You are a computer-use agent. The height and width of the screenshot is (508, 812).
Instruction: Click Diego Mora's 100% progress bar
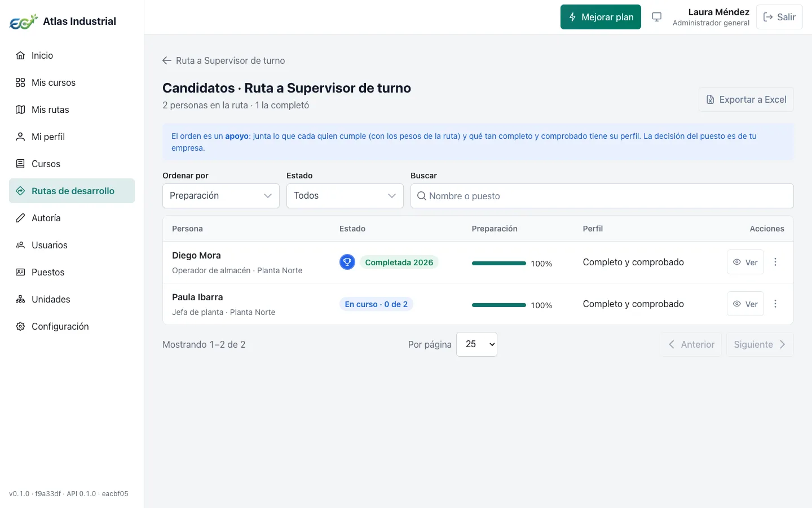tap(499, 263)
